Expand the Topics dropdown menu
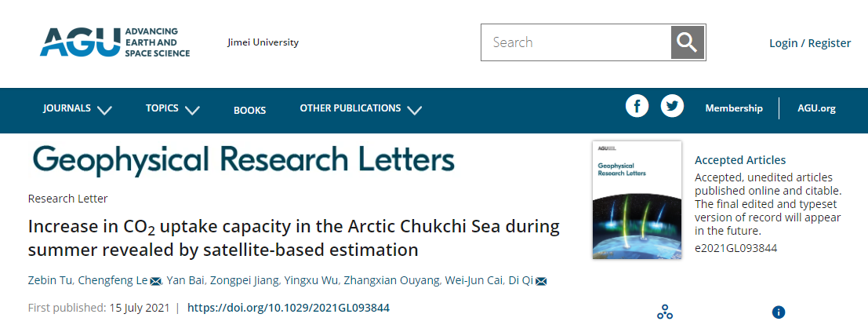The height and width of the screenshot is (325, 868). pos(172,108)
